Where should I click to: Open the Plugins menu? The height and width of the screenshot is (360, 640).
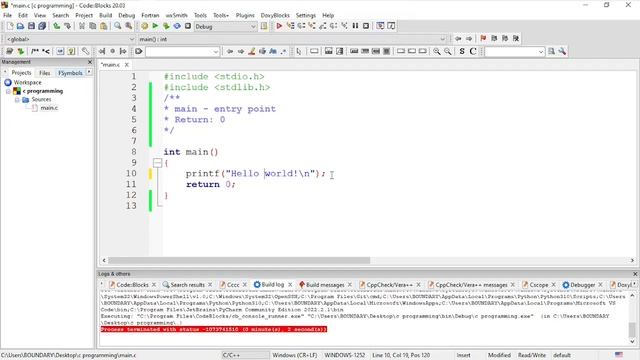pyautogui.click(x=245, y=15)
